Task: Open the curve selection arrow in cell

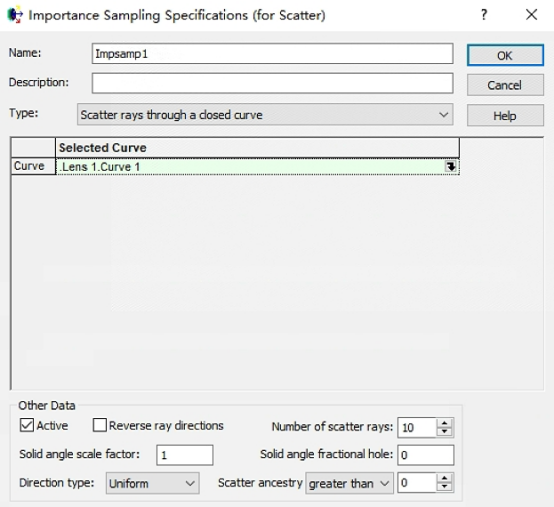Action: [451, 166]
